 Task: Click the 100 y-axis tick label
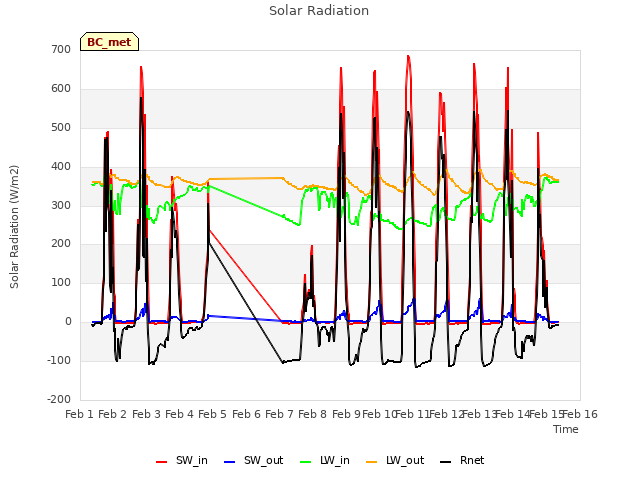point(61,282)
